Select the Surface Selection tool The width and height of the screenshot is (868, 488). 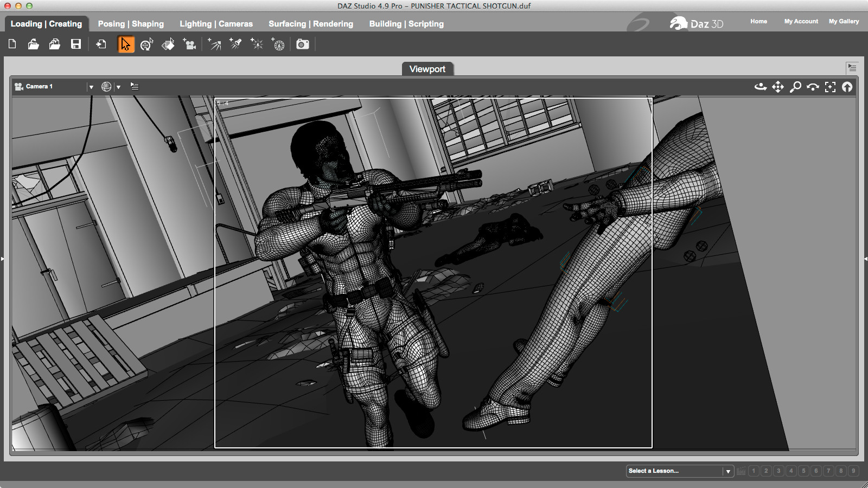click(x=168, y=44)
